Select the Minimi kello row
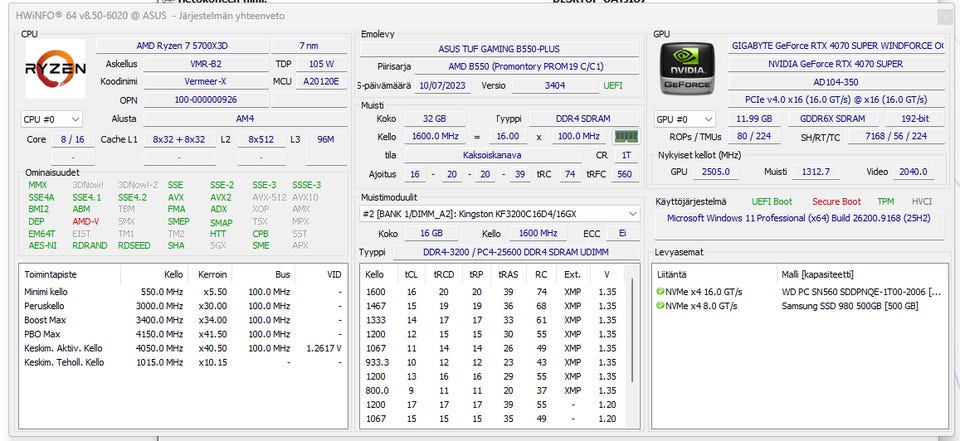The width and height of the screenshot is (960, 441). coord(182,292)
